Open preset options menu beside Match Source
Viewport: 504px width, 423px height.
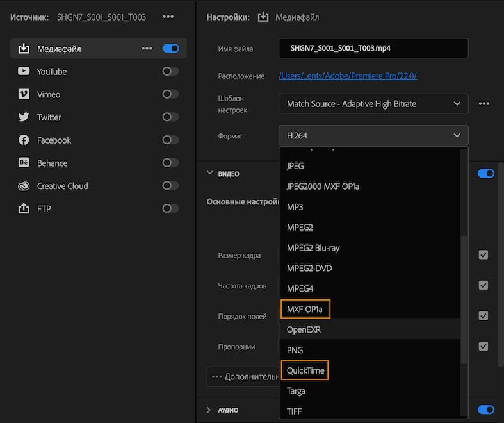pos(484,104)
